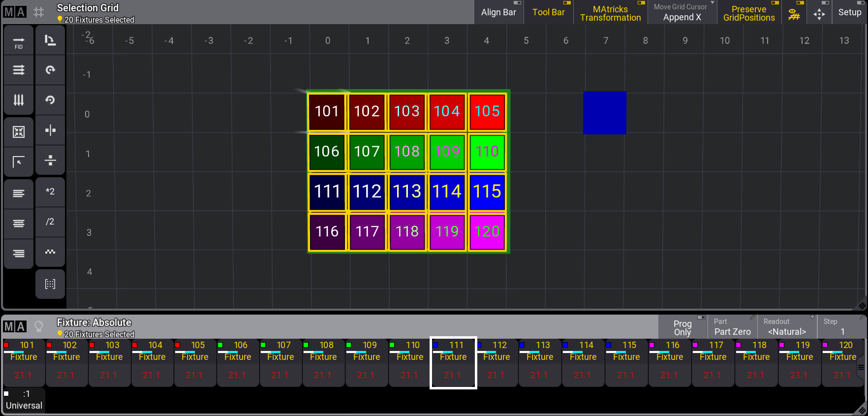Viewport: 868px width, 416px height.
Task: Open the Move Grid Cursor dropdown
Action: pyautogui.click(x=682, y=12)
